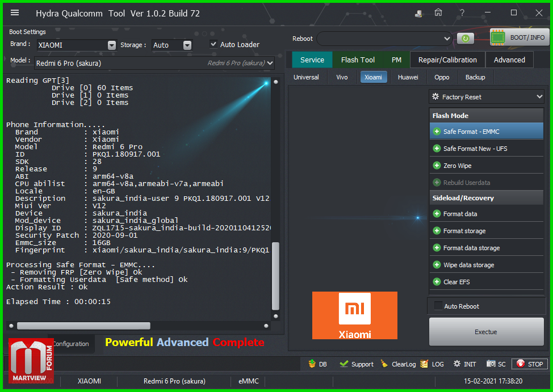
Task: Switch to the Flash Tool tab
Action: (x=358, y=60)
